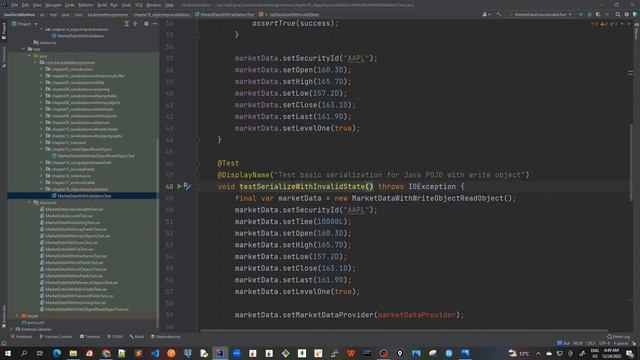The height and width of the screenshot is (360, 640).
Task: Open the Run menu
Action: pos(114,5)
